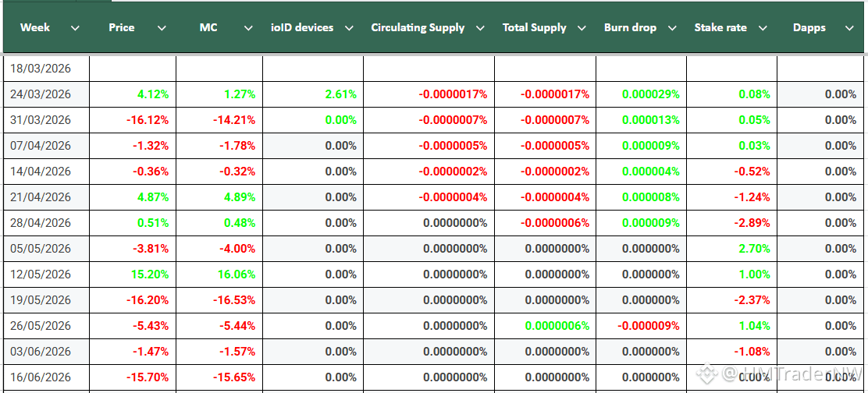Open the Week column filter dropdown
This screenshot has width=868, height=393.
pos(75,28)
